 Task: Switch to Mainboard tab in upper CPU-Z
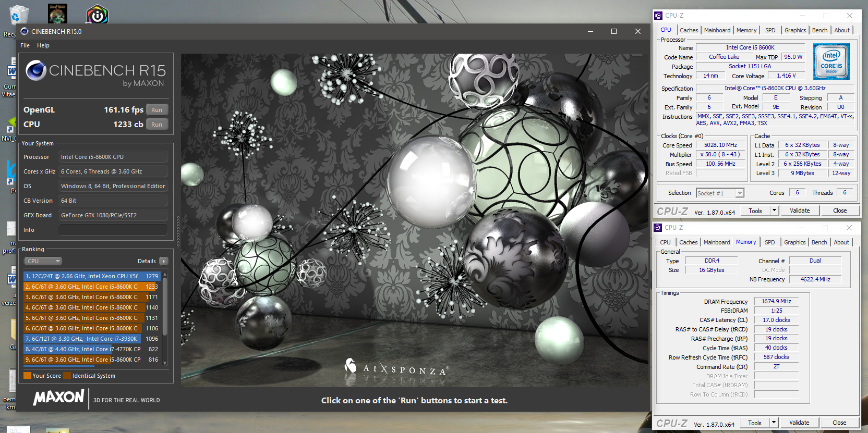point(717,30)
